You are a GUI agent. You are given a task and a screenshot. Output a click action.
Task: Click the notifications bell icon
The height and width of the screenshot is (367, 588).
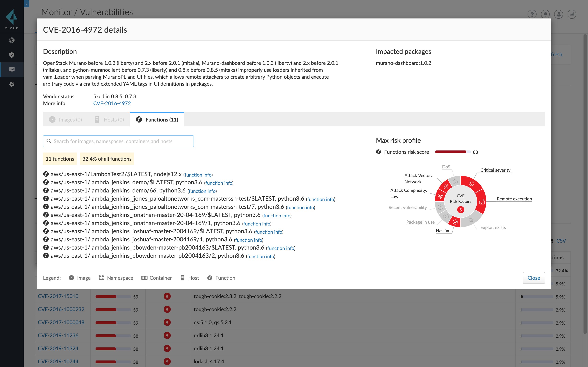point(545,14)
